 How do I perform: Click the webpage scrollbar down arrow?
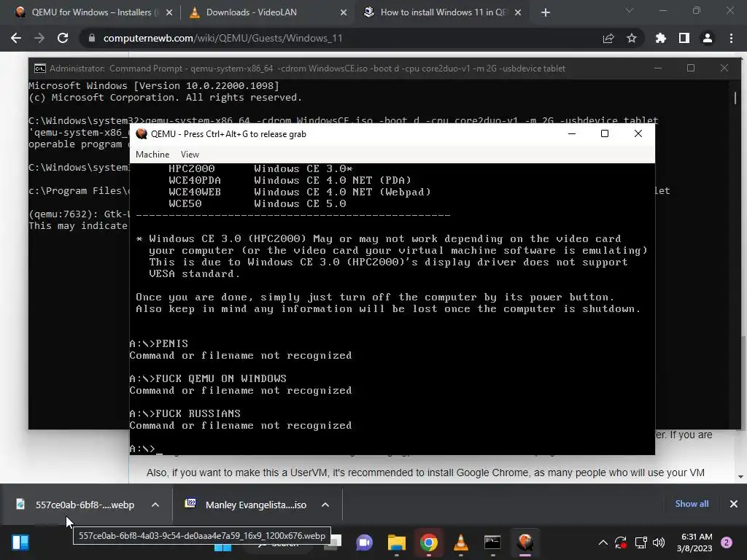(x=741, y=476)
